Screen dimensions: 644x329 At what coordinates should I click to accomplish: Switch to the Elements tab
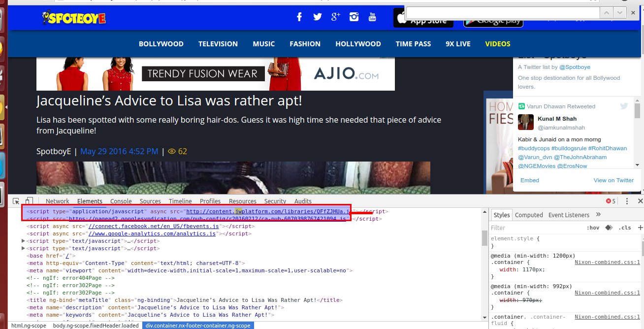pos(90,201)
